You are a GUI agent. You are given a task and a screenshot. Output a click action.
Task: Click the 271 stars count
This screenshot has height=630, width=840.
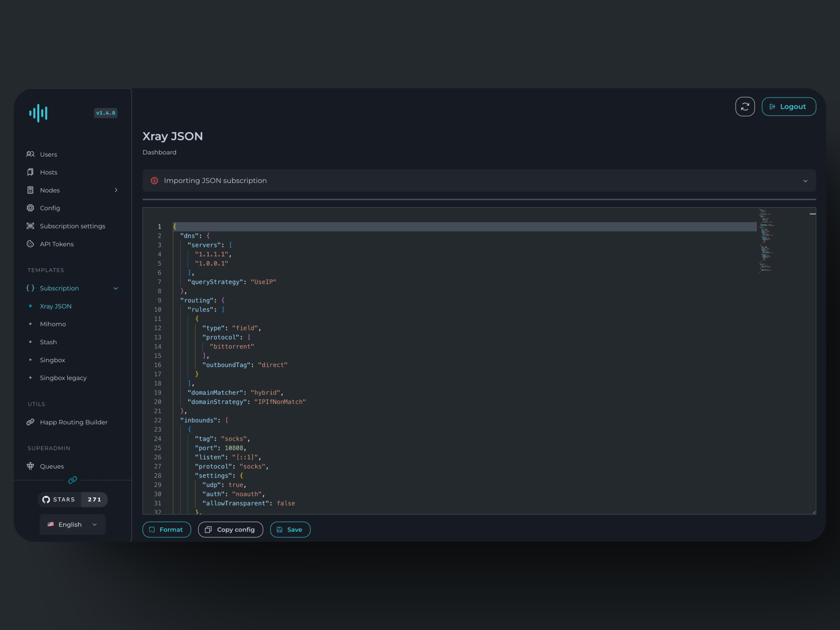pyautogui.click(x=94, y=499)
